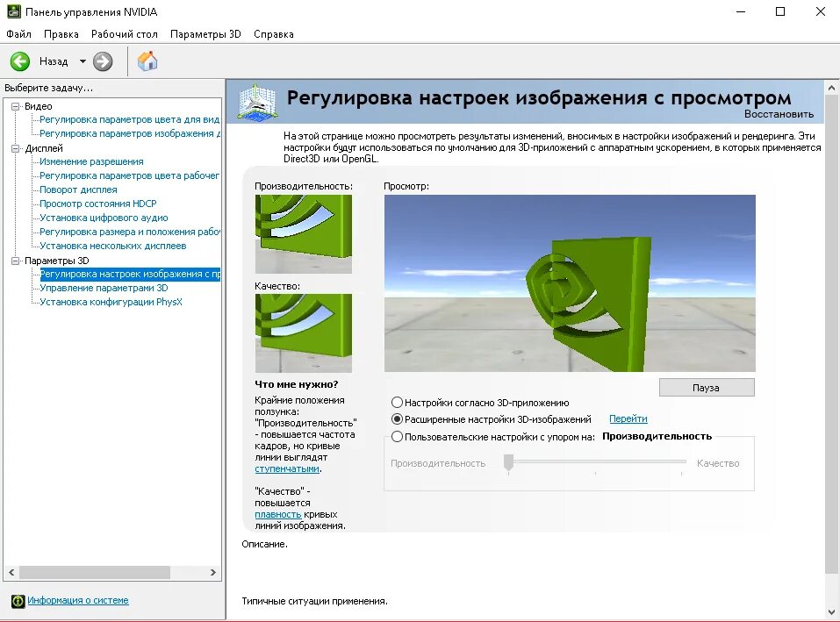Open Установка конфигурации PhysX
Viewport: 840px width, 622px height.
[111, 302]
